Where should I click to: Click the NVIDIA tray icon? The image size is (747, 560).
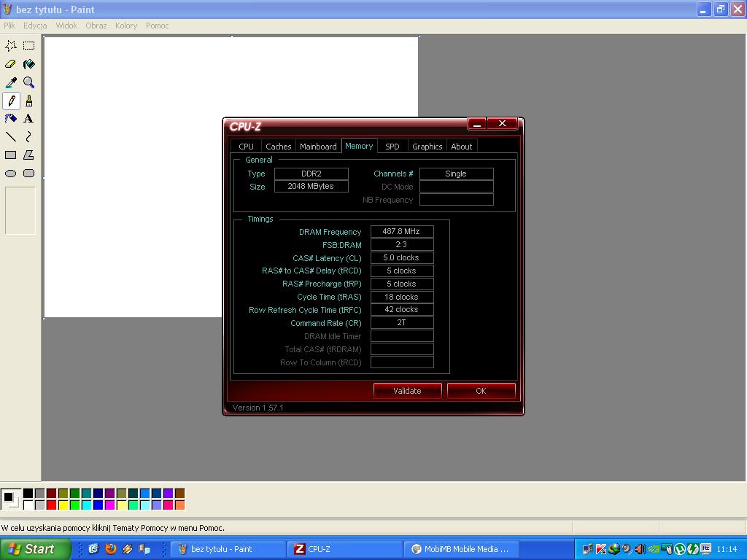[654, 549]
